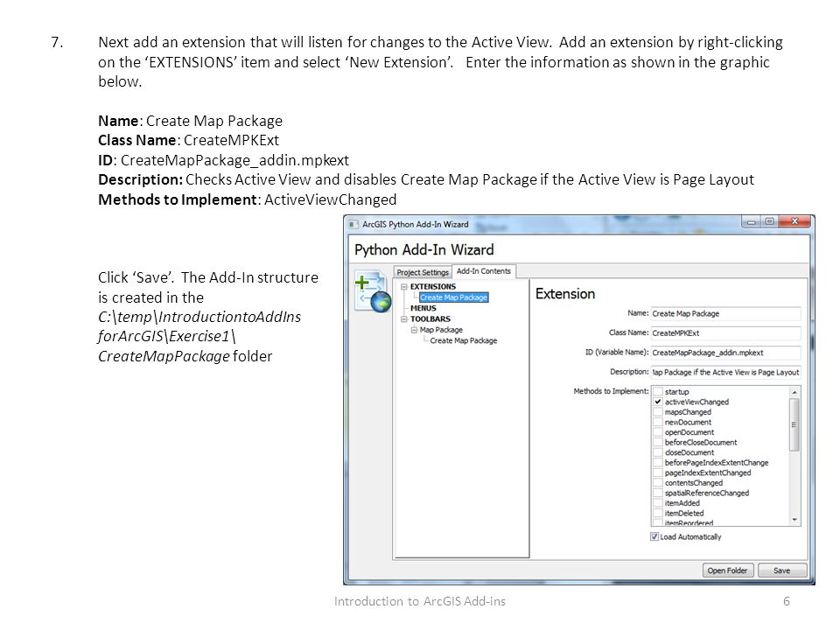Select the MENUS tree item

[x=423, y=309]
